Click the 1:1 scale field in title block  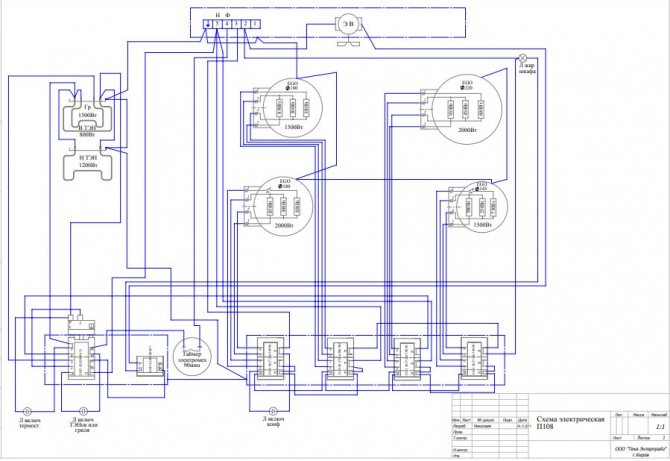point(657,424)
